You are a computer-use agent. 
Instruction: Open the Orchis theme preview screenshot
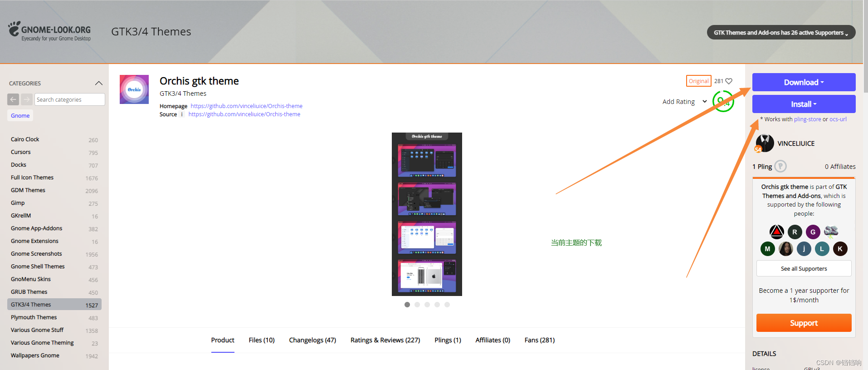[427, 214]
